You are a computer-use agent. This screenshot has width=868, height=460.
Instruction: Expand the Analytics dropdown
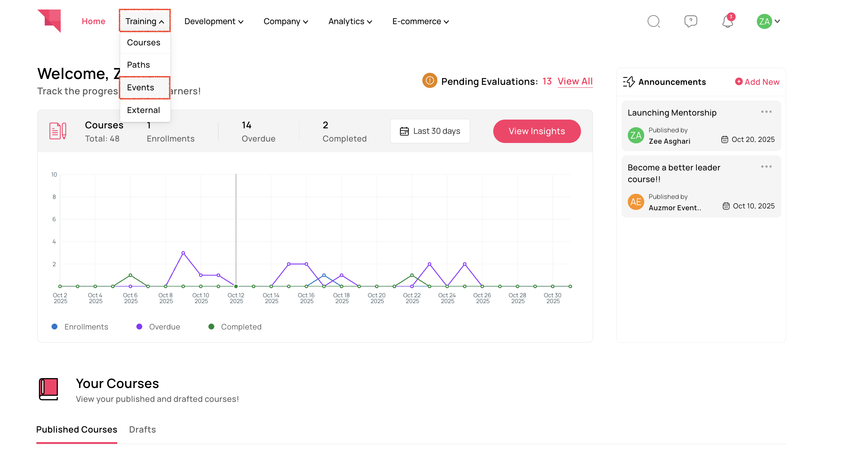(350, 22)
